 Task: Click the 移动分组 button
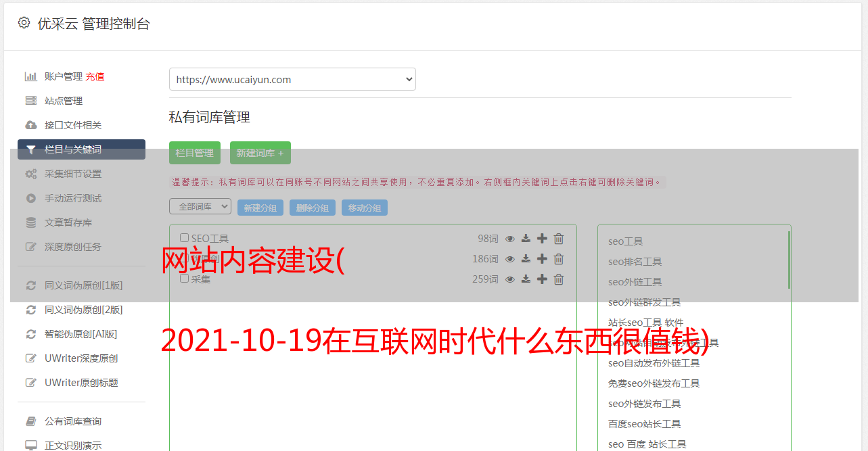coord(365,208)
